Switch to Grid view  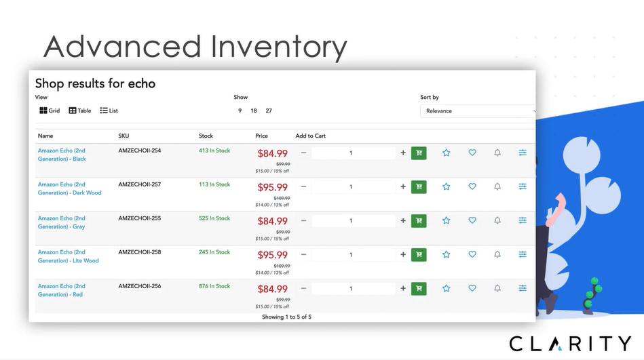(x=50, y=111)
